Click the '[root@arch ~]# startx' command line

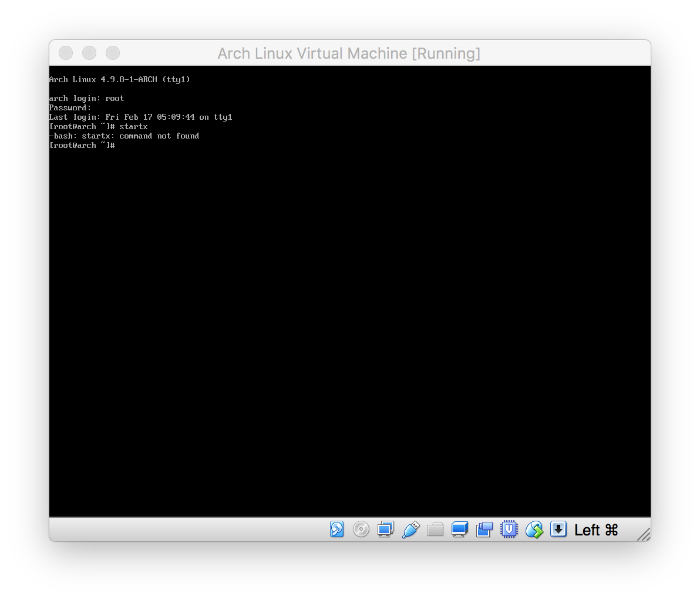tap(98, 127)
